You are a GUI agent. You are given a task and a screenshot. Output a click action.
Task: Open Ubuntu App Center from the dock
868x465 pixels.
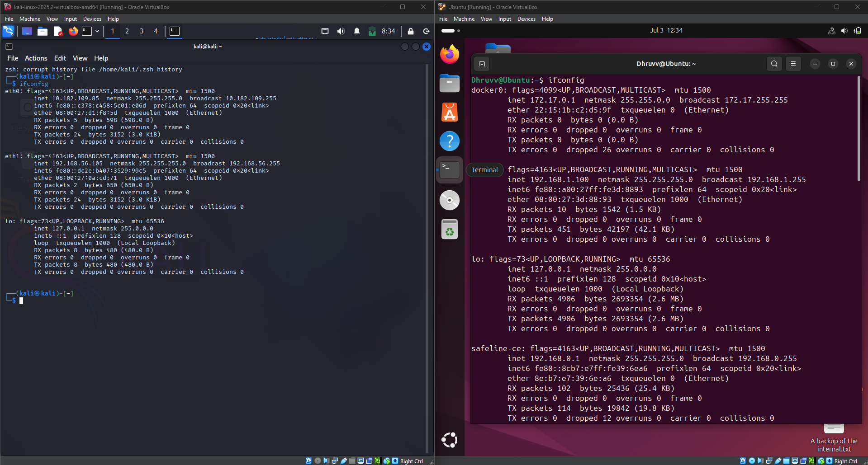(x=450, y=112)
